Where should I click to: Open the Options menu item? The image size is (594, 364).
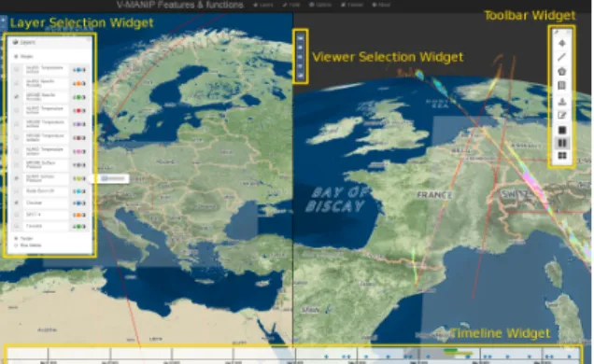[320, 5]
